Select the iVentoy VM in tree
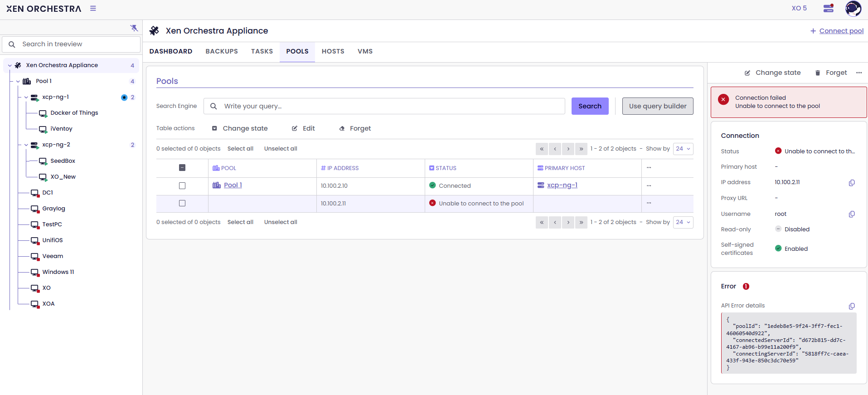The height and width of the screenshot is (395, 868). tap(61, 129)
